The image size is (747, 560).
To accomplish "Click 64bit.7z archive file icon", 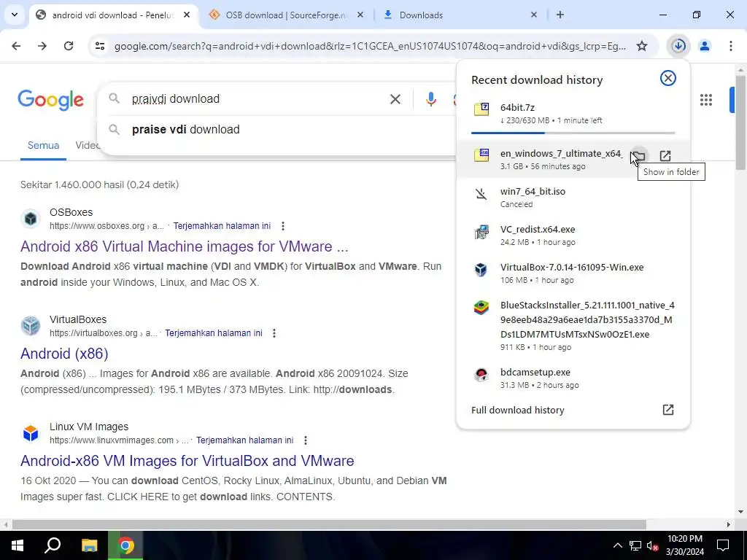I will tap(481, 109).
